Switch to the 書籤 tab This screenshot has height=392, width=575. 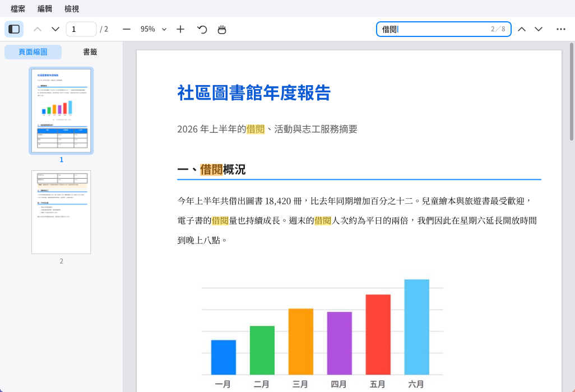point(90,52)
